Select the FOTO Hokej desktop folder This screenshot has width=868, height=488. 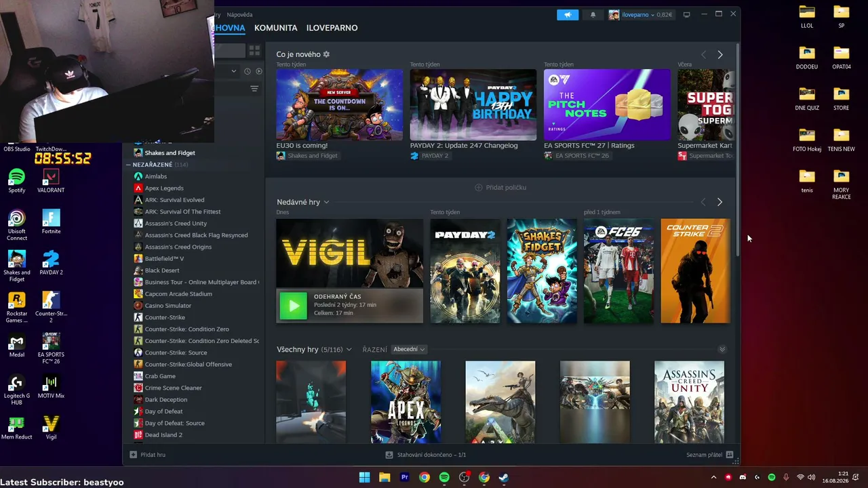pyautogui.click(x=807, y=140)
